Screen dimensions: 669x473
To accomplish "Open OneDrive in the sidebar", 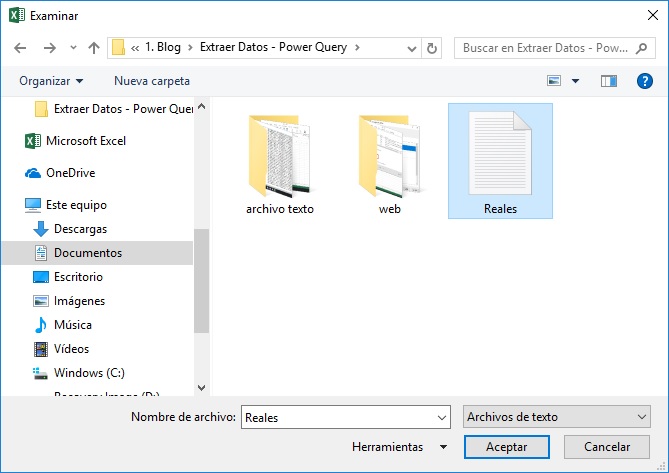I will [x=60, y=173].
